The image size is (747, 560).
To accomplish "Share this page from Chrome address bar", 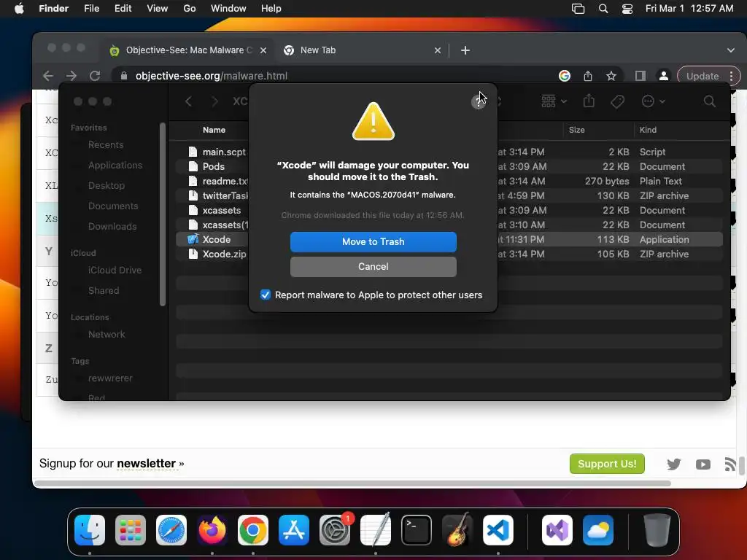I will tap(588, 76).
